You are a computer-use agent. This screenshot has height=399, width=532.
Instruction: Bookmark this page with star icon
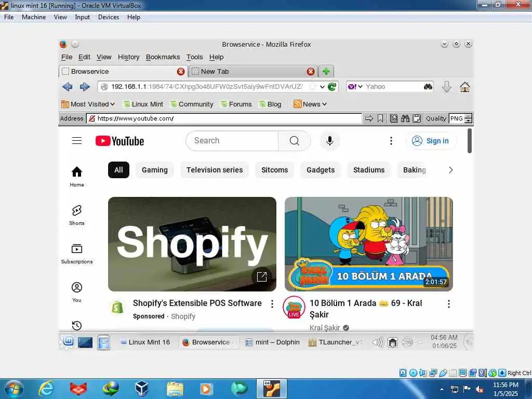pyautogui.click(x=312, y=87)
